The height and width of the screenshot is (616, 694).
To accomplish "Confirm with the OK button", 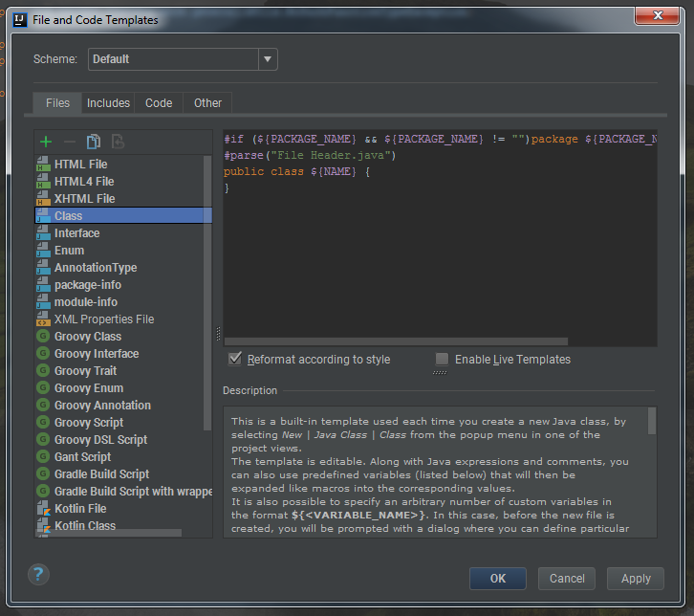I will tap(497, 579).
